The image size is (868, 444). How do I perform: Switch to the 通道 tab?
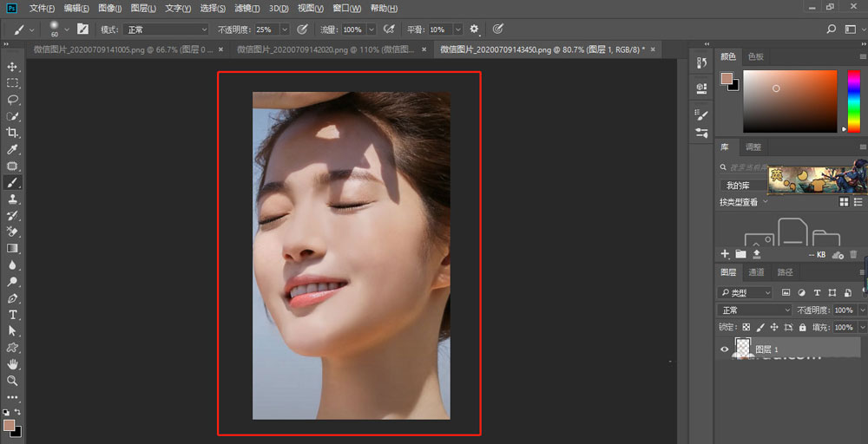756,272
